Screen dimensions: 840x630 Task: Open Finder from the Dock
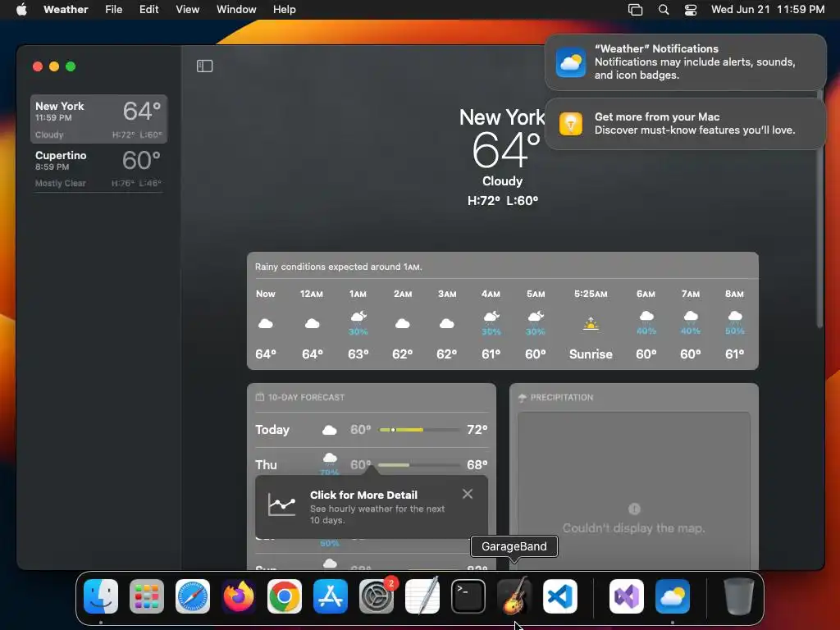(x=101, y=596)
